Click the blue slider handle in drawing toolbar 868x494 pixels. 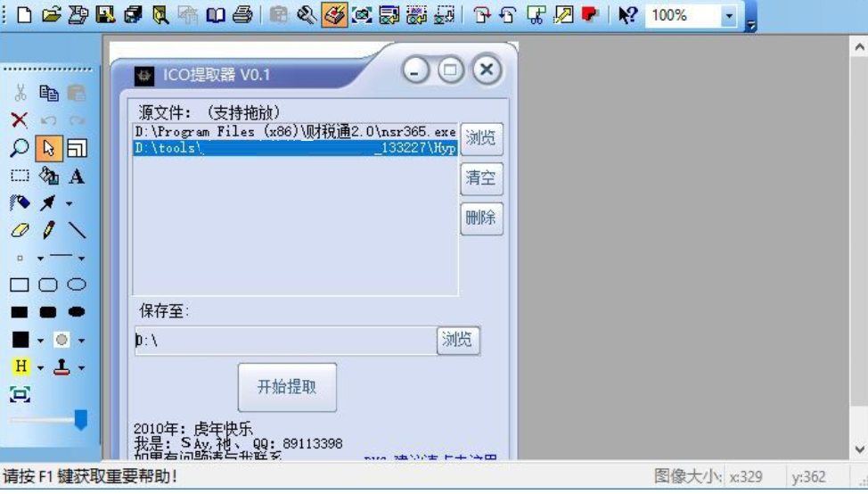click(x=81, y=420)
